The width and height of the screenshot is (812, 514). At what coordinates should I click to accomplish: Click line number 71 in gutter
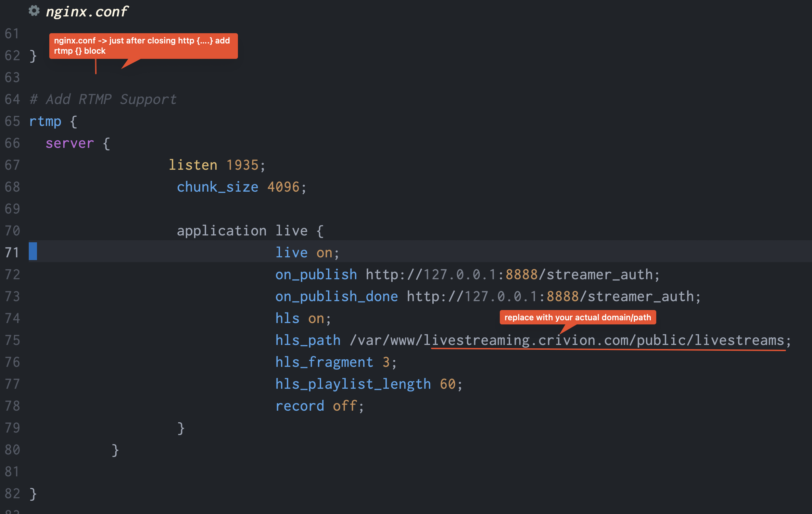click(12, 253)
